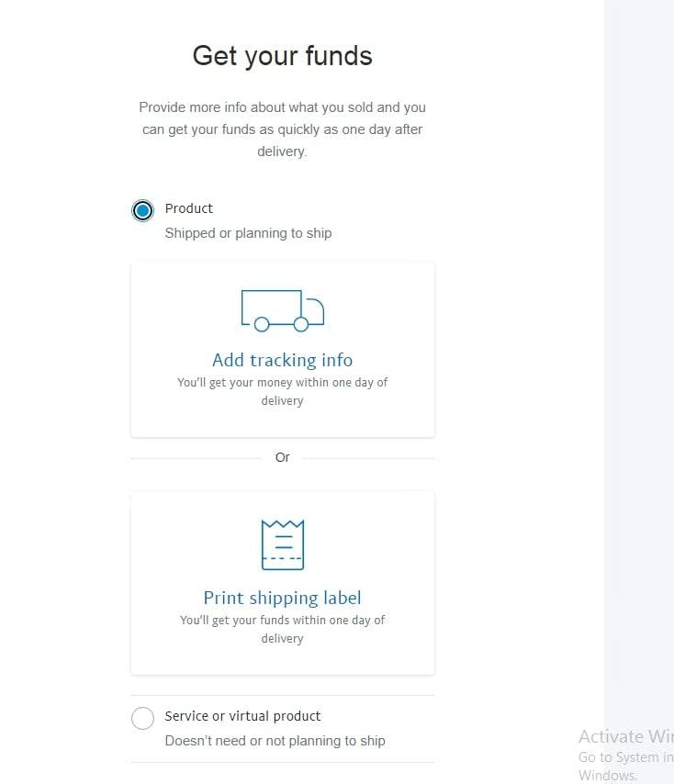Click the "Product" option label

(188, 208)
